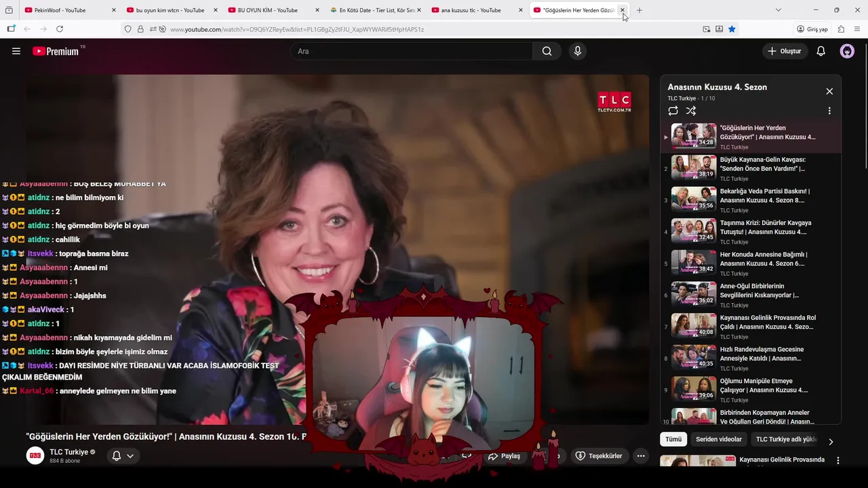Open playlist three-dot options menu

[x=829, y=110]
